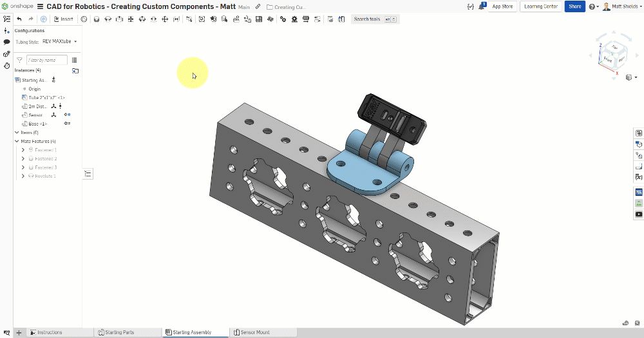644x338 pixels.
Task: Click the blue Share button
Action: click(x=574, y=6)
